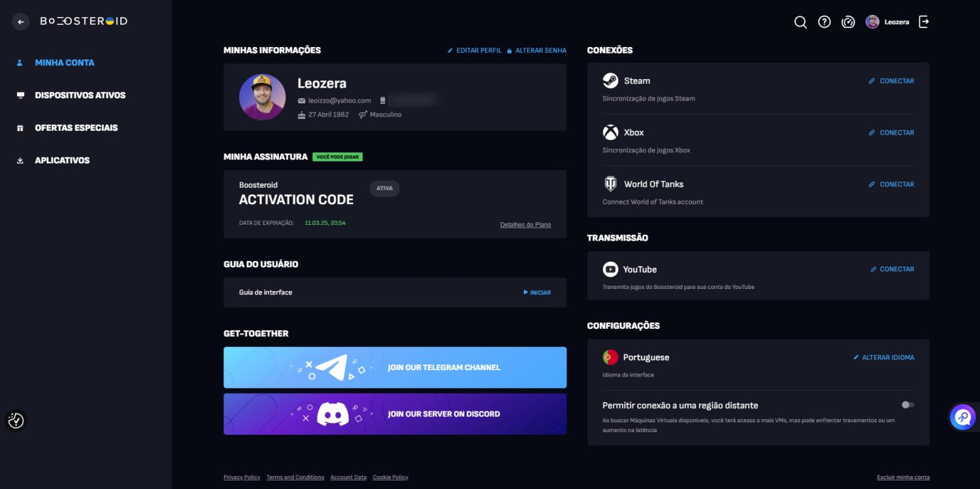The image size is (980, 489).
Task: Connect the Steam account
Action: [891, 81]
